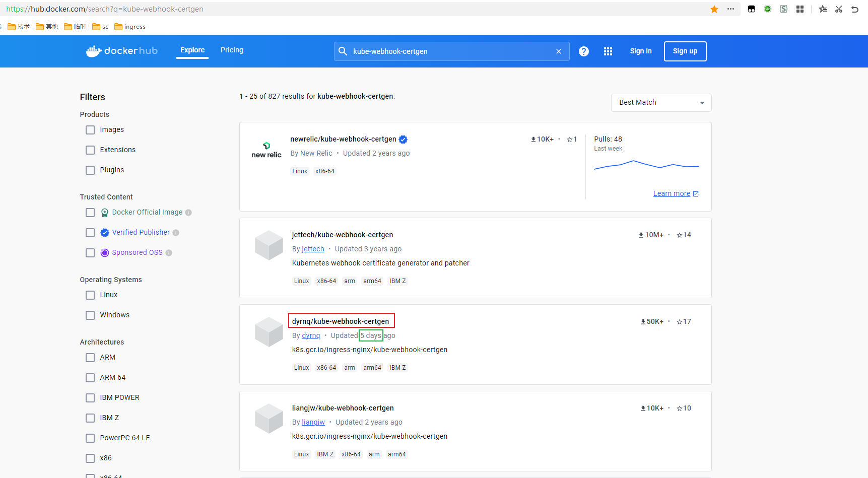Click 'Kubernetes webhook certificate generator and patcher' text
Viewport: 868px width, 478px height.
click(381, 263)
